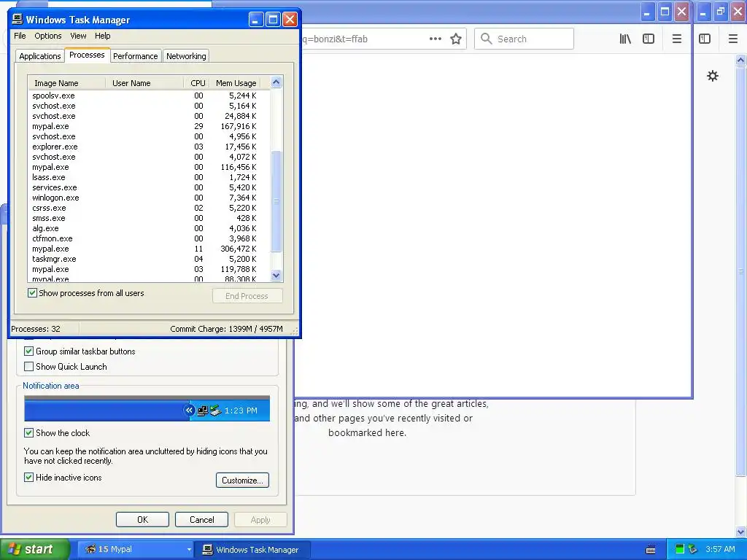Select mypal.exe row using 306,472 K
Screen dimensions: 747x560
click(x=149, y=249)
